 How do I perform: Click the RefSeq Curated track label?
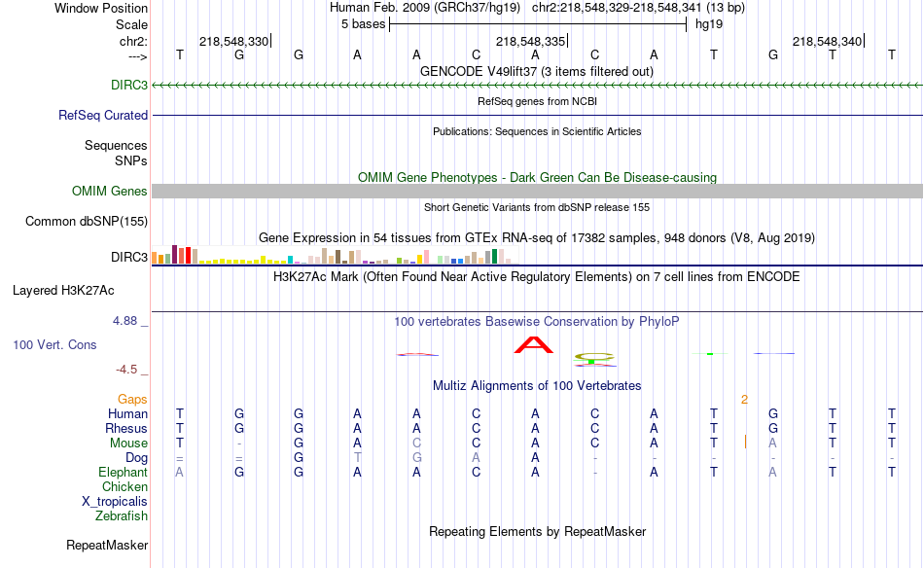click(x=102, y=116)
